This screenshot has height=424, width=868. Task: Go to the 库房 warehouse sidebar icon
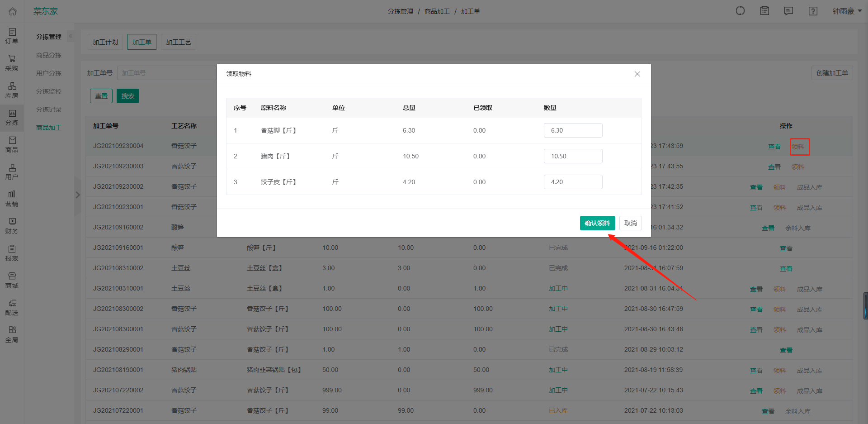pos(12,90)
